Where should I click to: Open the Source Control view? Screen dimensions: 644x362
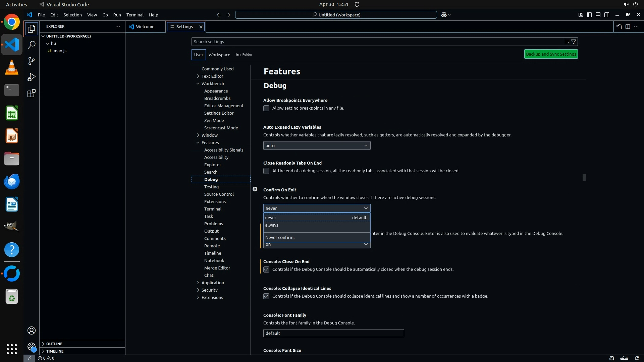(32, 61)
